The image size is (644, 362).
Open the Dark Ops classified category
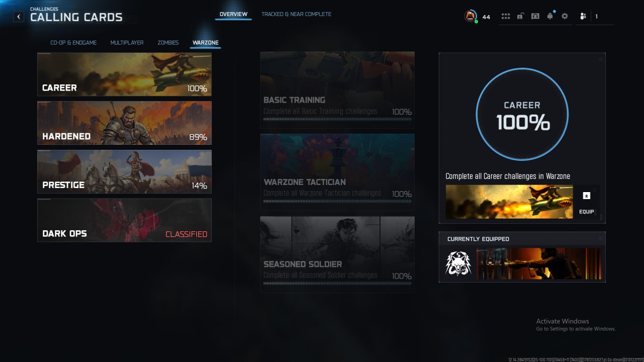coord(124,220)
